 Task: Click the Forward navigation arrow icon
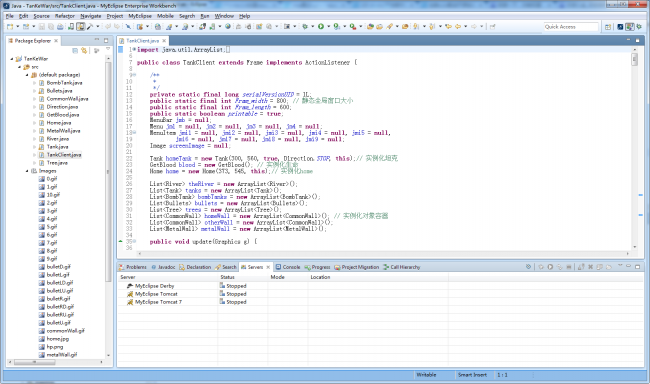point(473,27)
